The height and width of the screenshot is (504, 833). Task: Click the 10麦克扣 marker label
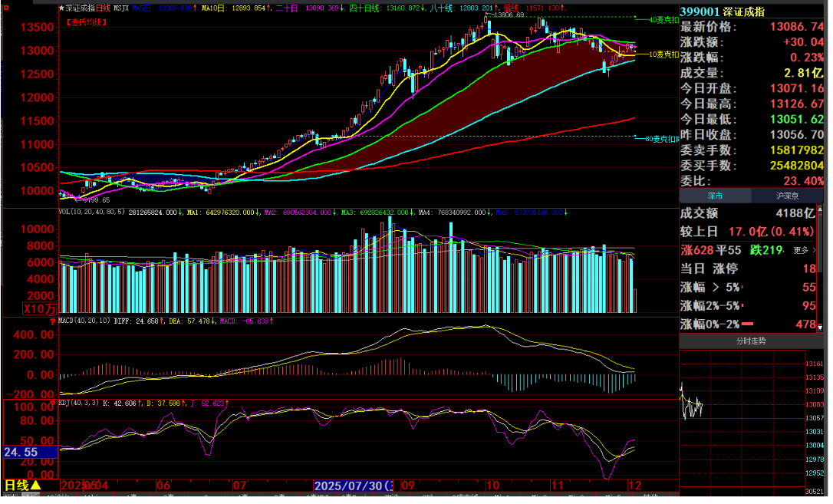(x=663, y=54)
